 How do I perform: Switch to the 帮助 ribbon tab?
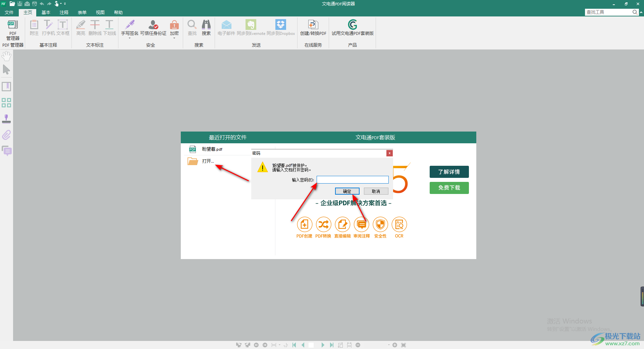click(118, 12)
